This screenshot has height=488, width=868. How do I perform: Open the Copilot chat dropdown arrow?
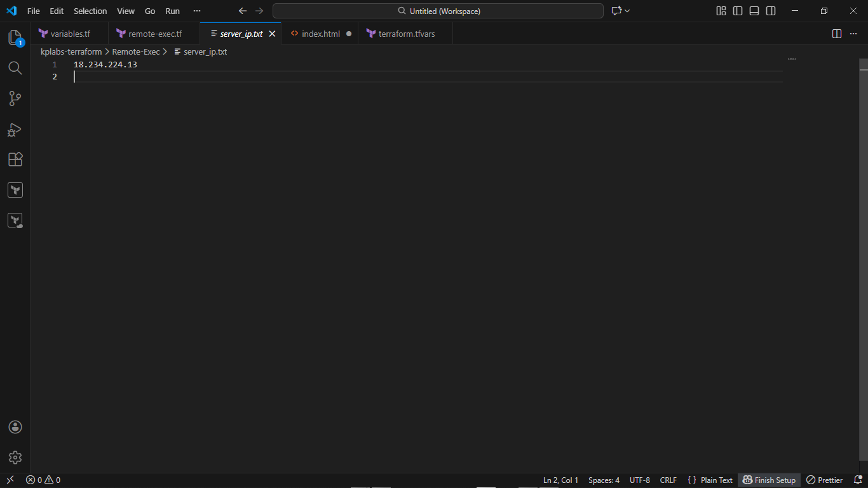point(627,11)
